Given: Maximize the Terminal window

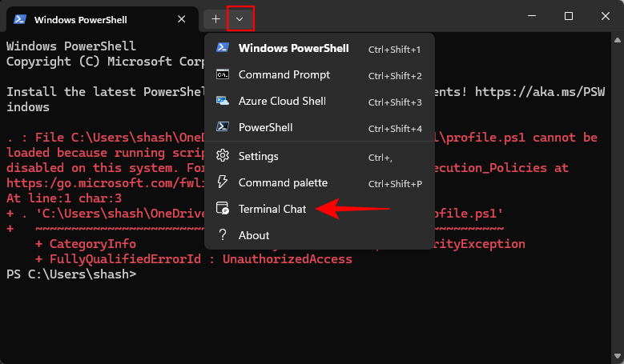Looking at the screenshot, I should coord(569,17).
